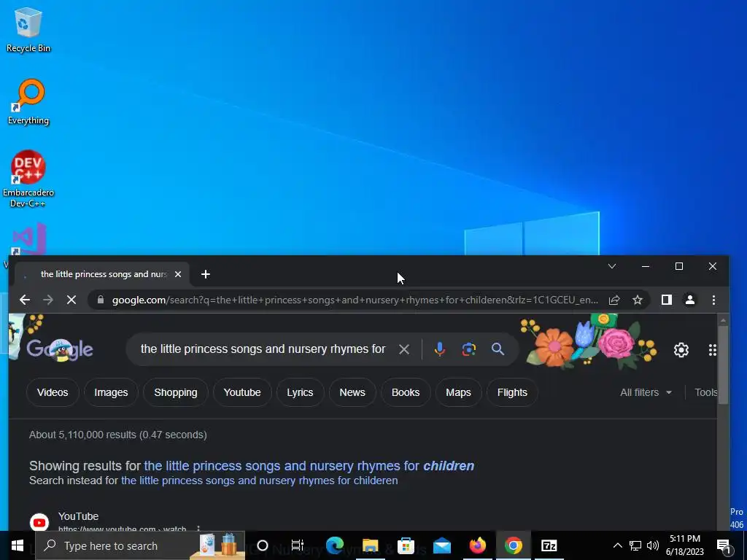The height and width of the screenshot is (560, 747).
Task: Click the Windows taskbar search box
Action: (140, 545)
